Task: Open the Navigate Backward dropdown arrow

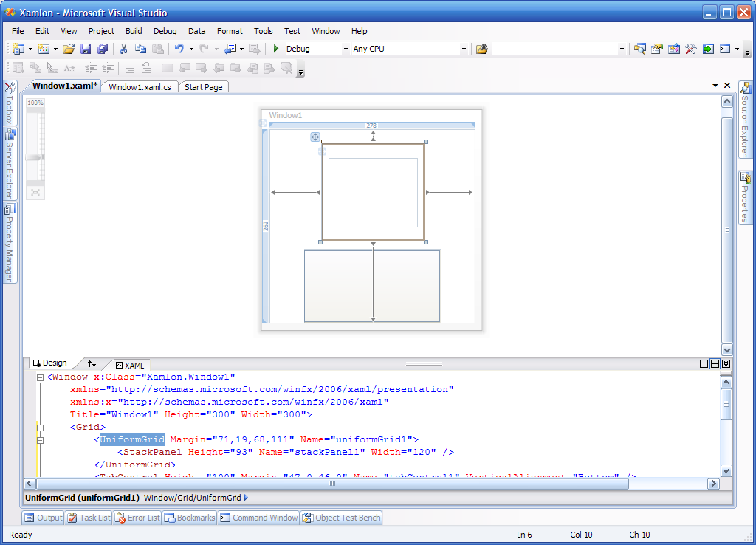Action: (x=241, y=49)
